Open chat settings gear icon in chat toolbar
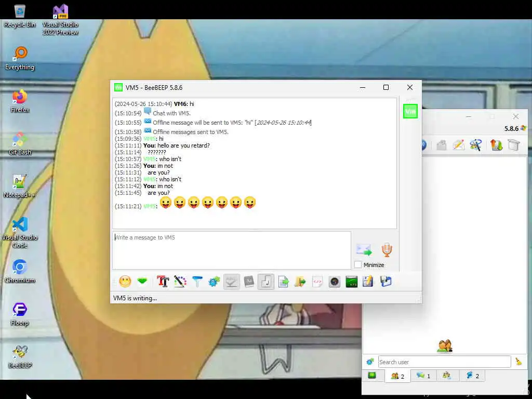Screen dimensions: 532x399 click(x=214, y=281)
